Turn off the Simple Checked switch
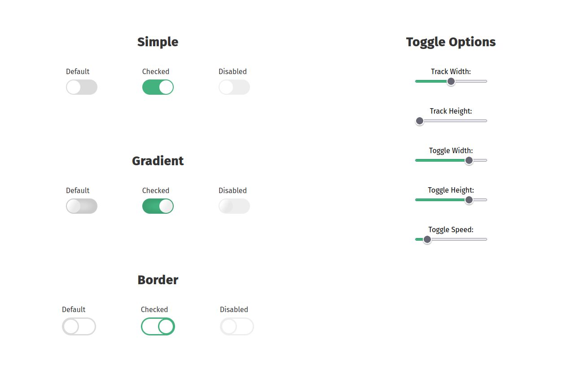Image resolution: width=566 pixels, height=392 pixels. coord(158,87)
